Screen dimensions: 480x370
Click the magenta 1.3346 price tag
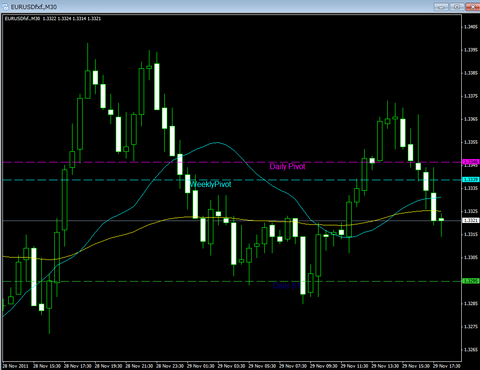(471, 162)
